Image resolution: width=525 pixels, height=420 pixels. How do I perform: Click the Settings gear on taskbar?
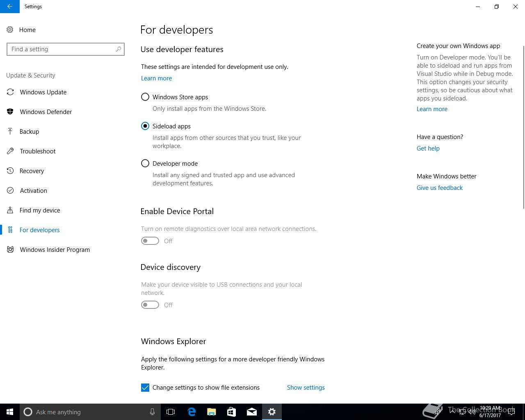pos(272,412)
